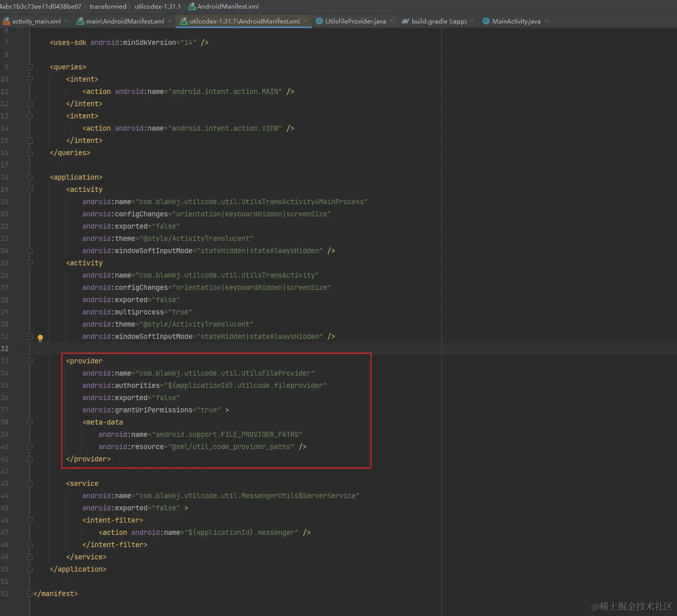
Task: Collapse the <meta-data> block at line 38
Action: pos(30,422)
